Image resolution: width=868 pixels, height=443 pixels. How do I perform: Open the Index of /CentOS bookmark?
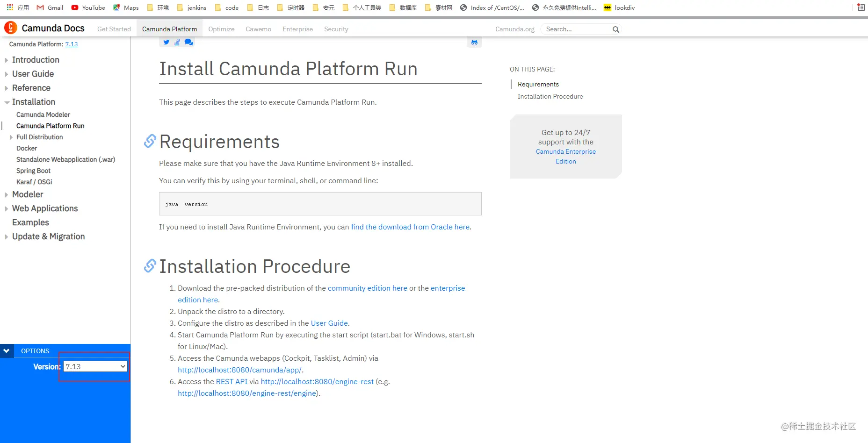coord(492,7)
